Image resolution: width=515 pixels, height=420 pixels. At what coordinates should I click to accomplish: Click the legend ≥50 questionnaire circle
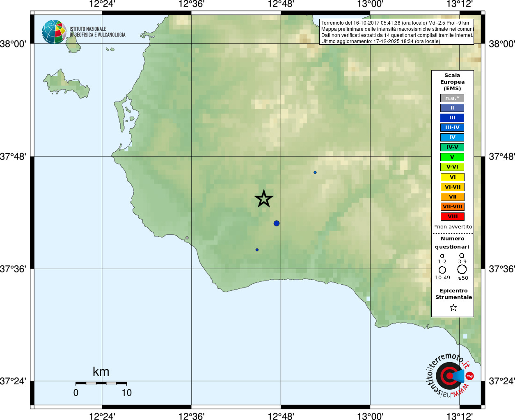[462, 269]
